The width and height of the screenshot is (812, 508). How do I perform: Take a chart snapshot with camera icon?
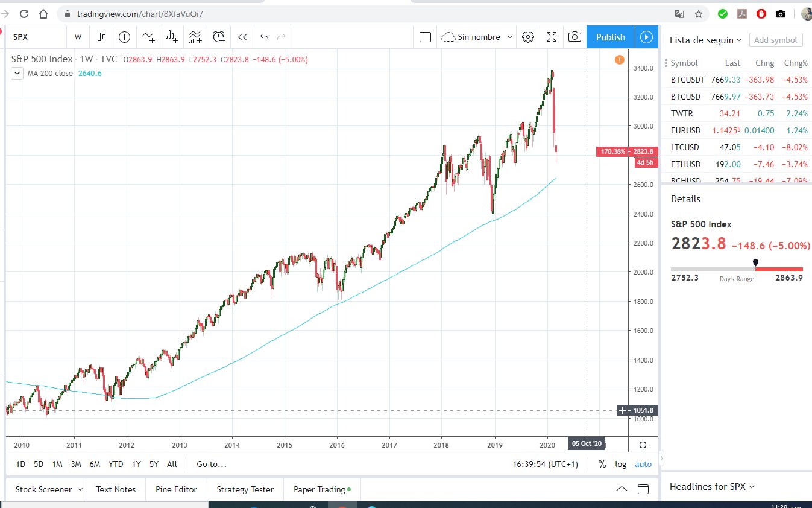[575, 37]
